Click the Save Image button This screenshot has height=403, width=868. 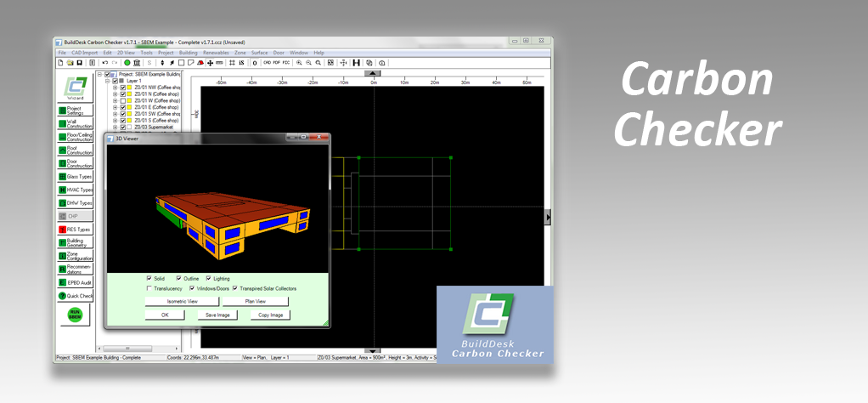[218, 315]
